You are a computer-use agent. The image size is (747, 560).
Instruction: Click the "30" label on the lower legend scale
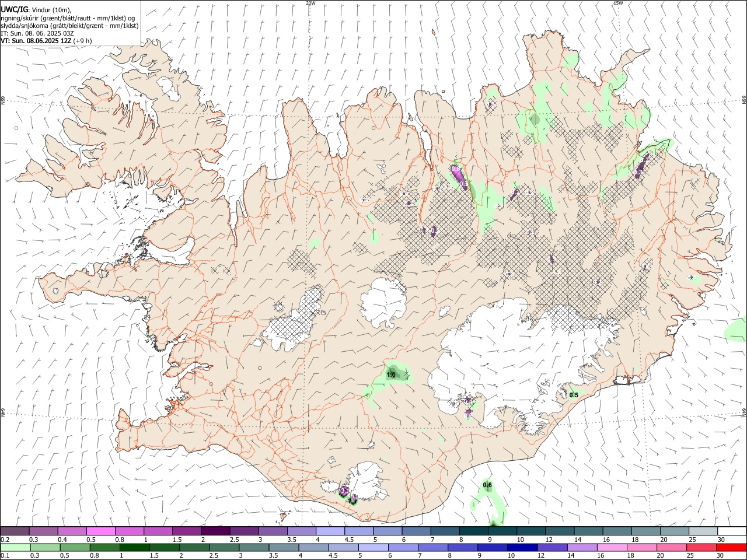pyautogui.click(x=720, y=556)
